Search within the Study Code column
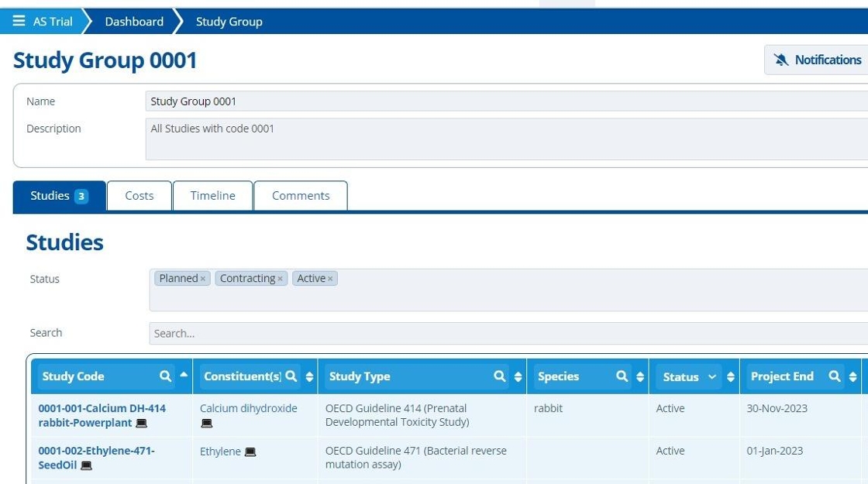Screen dimensions: 868x484 tap(165, 376)
